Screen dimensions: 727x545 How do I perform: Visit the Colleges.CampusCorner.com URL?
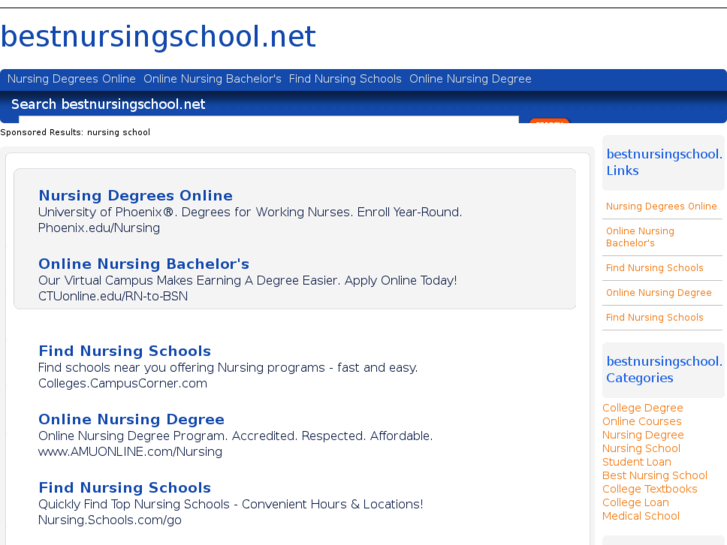click(x=122, y=383)
